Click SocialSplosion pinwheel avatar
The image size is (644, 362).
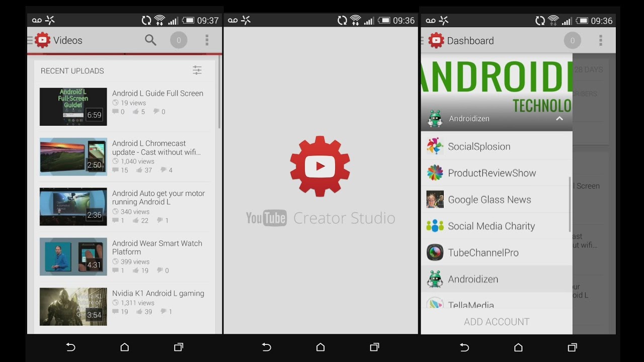click(435, 146)
